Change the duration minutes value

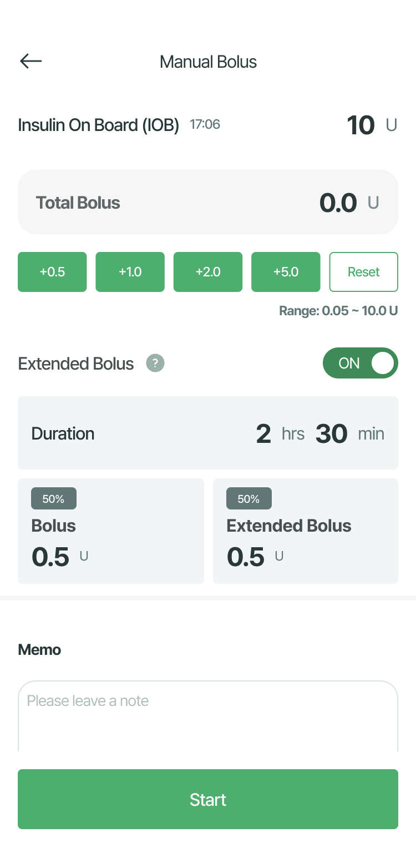coord(332,433)
